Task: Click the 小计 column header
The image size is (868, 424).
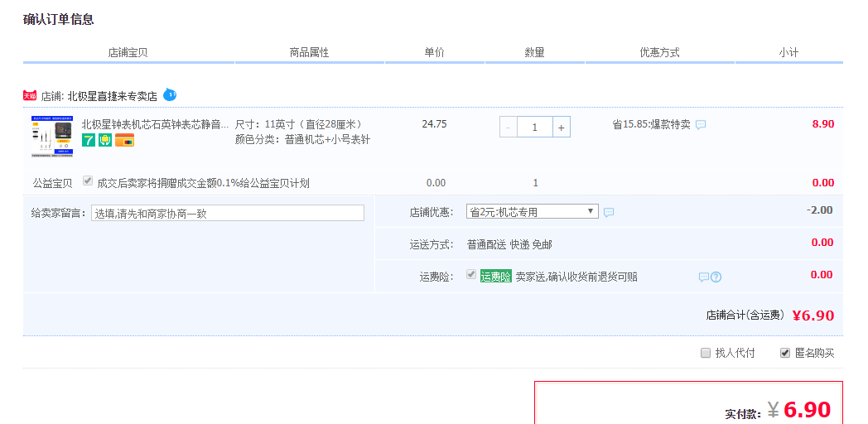Action: pos(788,52)
